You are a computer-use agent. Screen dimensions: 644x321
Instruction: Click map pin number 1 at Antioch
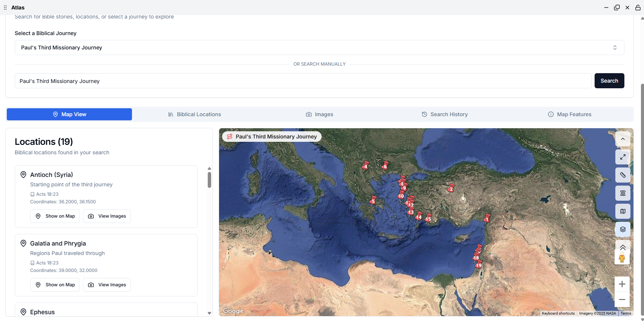[487, 219]
